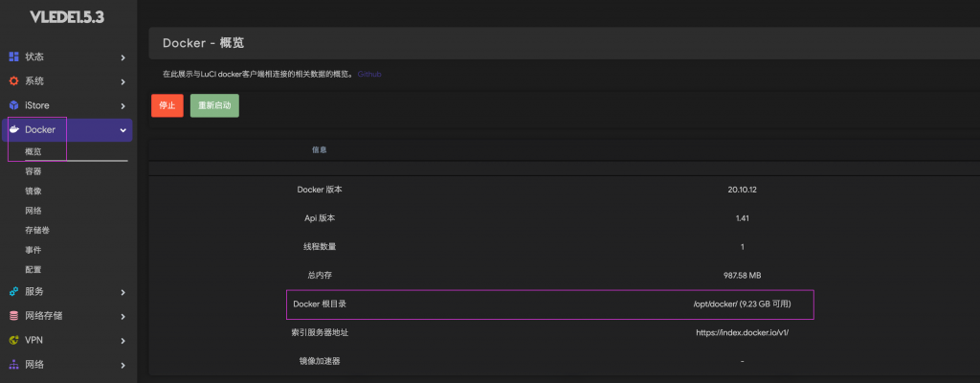The height and width of the screenshot is (383, 980).
Task: Select the 网络存储 menu label
Action: click(x=44, y=316)
